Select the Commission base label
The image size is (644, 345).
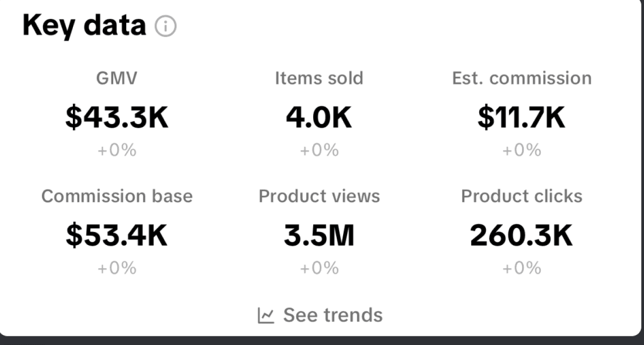pyautogui.click(x=117, y=196)
